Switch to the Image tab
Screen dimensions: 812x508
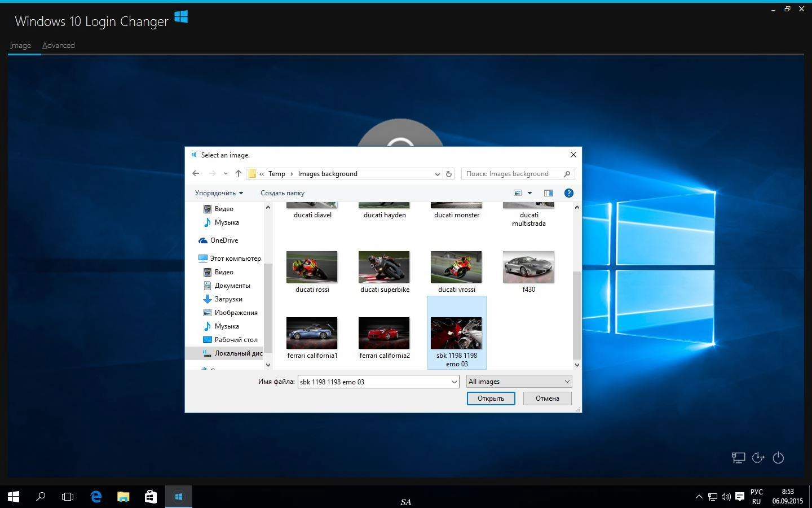[x=20, y=46]
